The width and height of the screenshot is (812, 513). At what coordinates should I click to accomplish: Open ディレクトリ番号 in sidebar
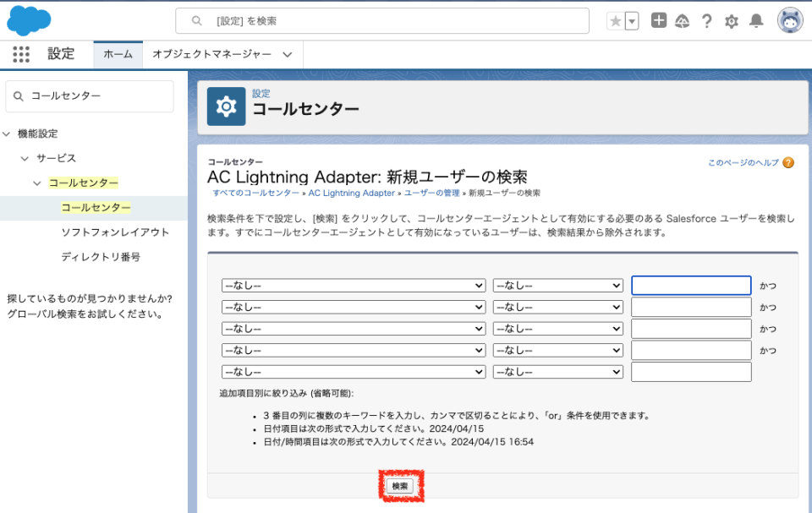pos(101,257)
